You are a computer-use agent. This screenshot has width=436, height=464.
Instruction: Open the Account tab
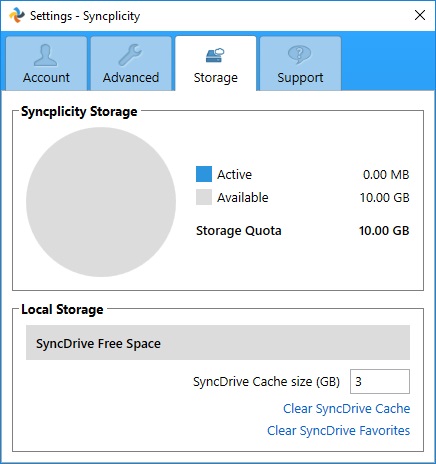pos(46,63)
